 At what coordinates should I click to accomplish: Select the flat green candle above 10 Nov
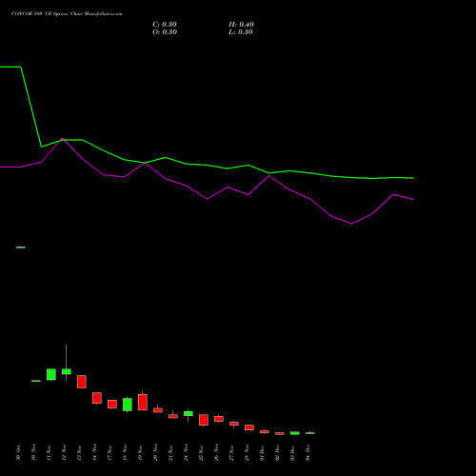click(36, 381)
